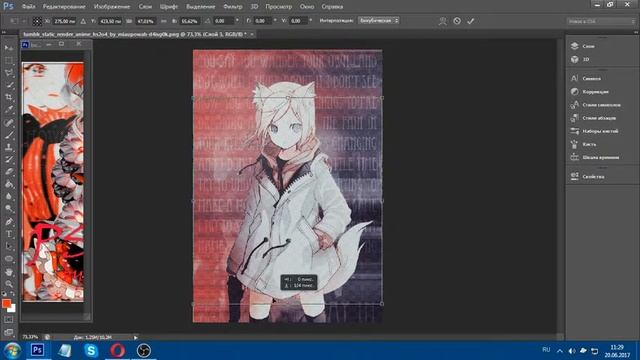Viewport: 640px width, 360px height.
Task: Select the Type tool
Action: 9,234
